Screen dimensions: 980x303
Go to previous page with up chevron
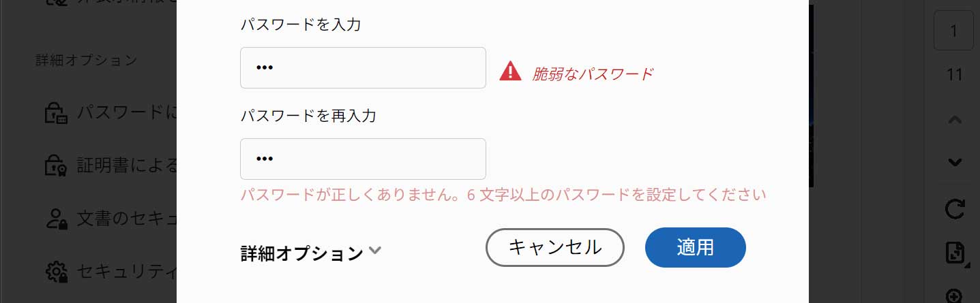pyautogui.click(x=955, y=120)
